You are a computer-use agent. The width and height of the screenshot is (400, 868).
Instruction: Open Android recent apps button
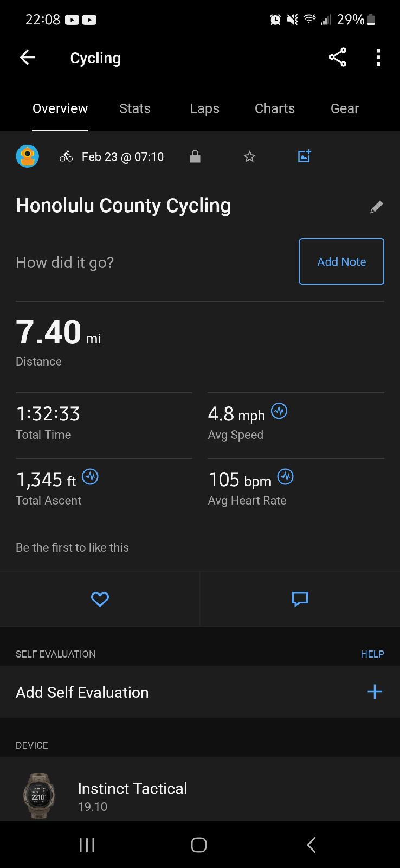click(x=87, y=845)
